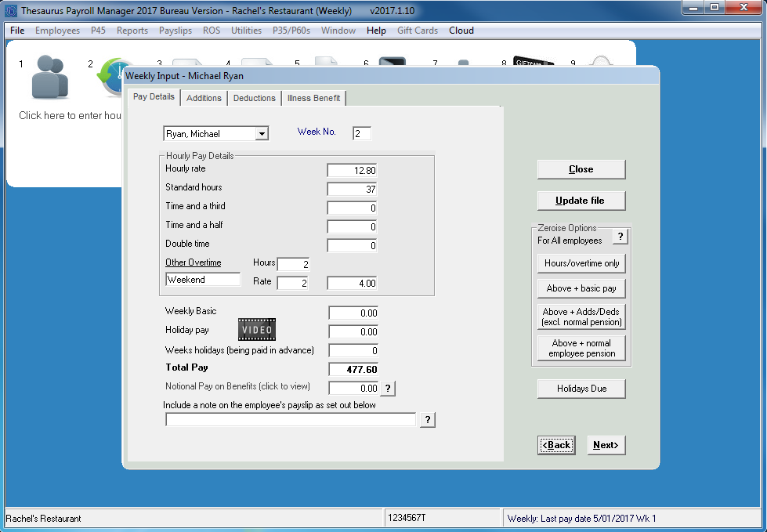Click status bar text Rachel's Restaurant
Screen dimensions: 767x532
click(44, 519)
